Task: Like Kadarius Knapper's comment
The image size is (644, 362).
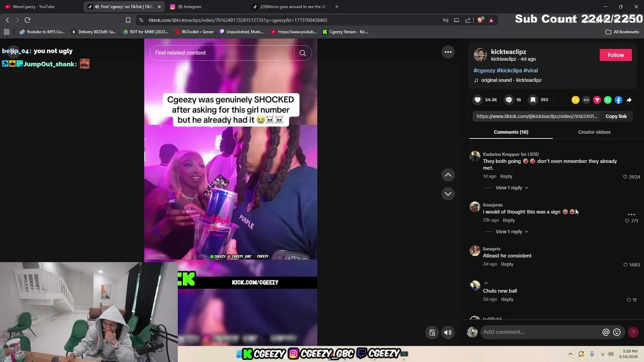Action: (x=625, y=177)
